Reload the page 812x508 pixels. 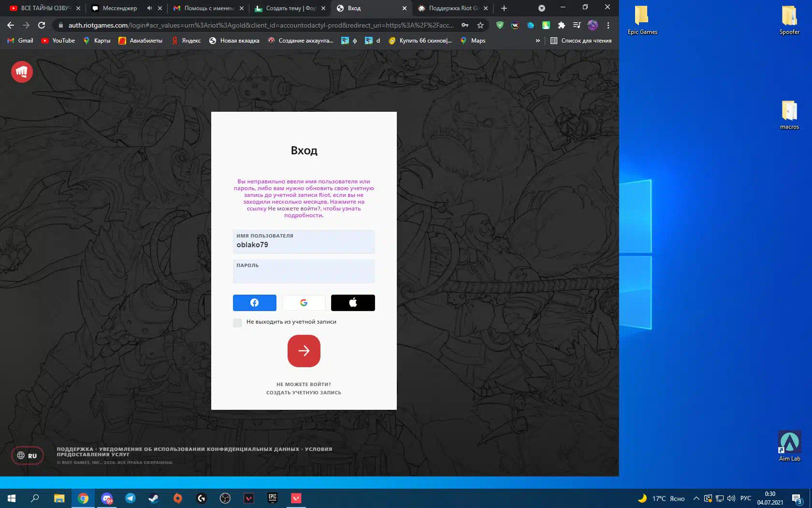[42, 25]
